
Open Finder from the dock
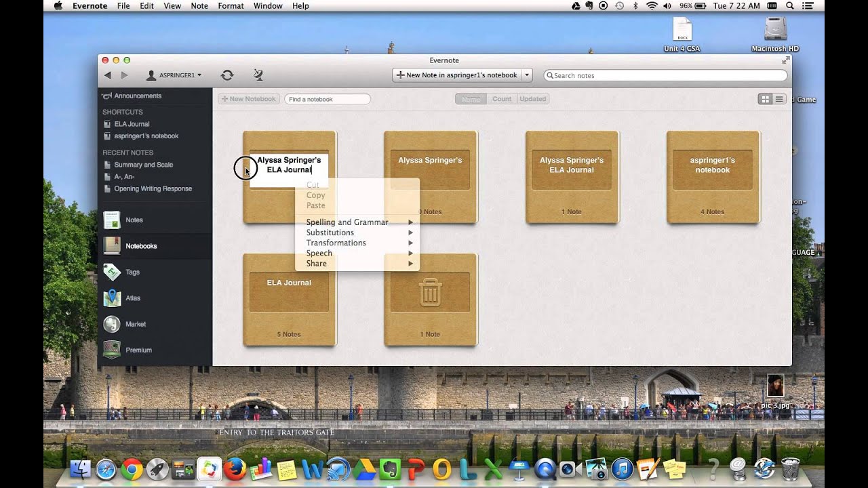[x=80, y=469]
